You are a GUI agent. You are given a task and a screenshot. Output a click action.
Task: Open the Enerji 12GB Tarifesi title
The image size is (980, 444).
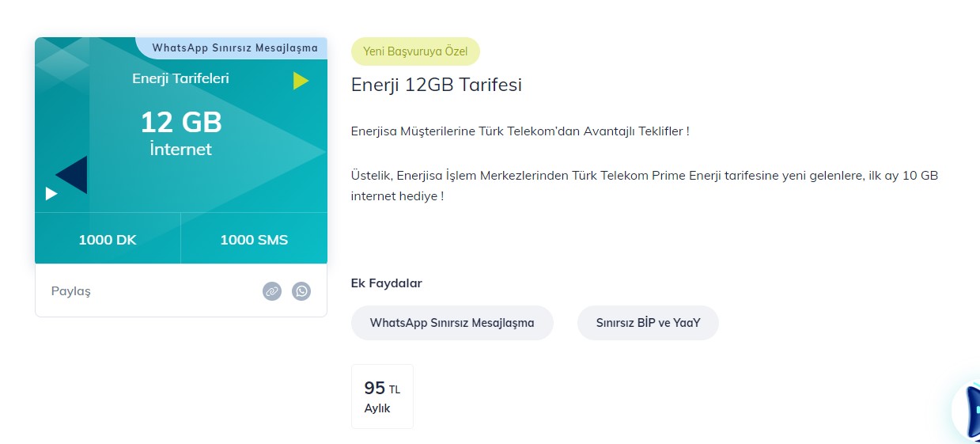point(437,85)
